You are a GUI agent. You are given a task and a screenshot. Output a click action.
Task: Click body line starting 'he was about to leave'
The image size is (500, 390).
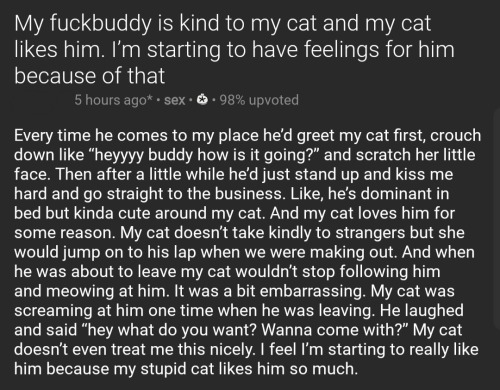click(227, 271)
